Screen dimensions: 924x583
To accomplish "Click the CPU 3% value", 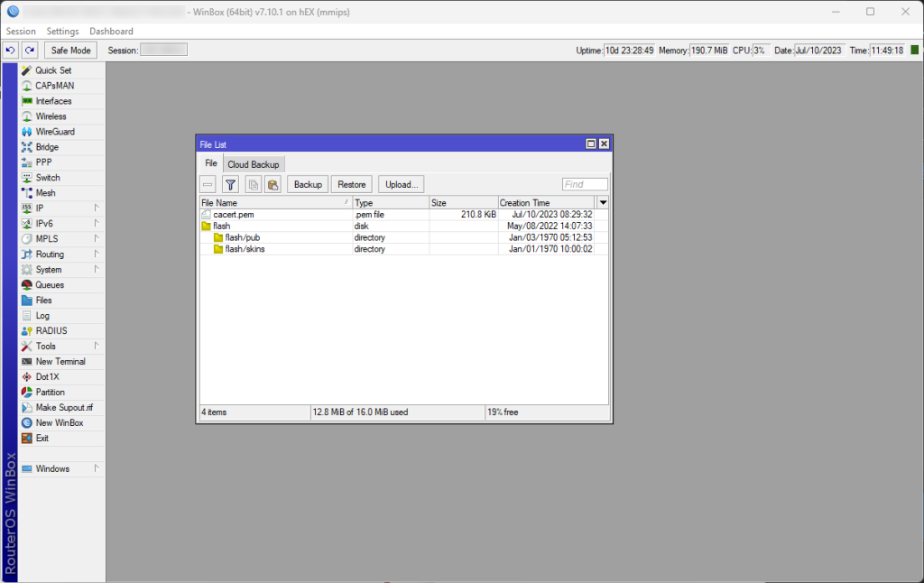I will pos(761,51).
